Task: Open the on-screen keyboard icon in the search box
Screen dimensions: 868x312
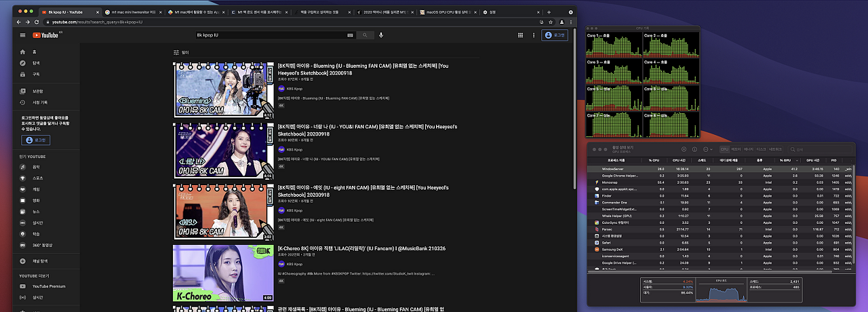Action: [x=350, y=35]
